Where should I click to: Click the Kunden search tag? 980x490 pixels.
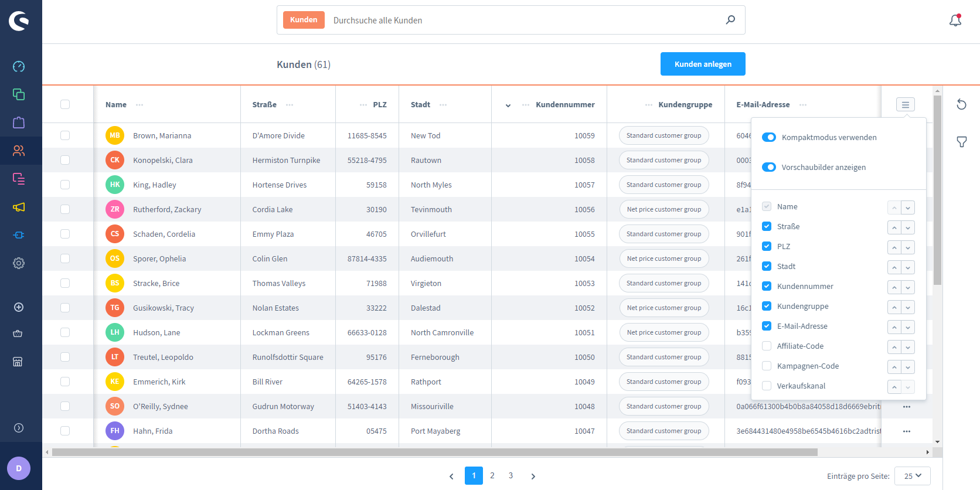[x=304, y=20]
